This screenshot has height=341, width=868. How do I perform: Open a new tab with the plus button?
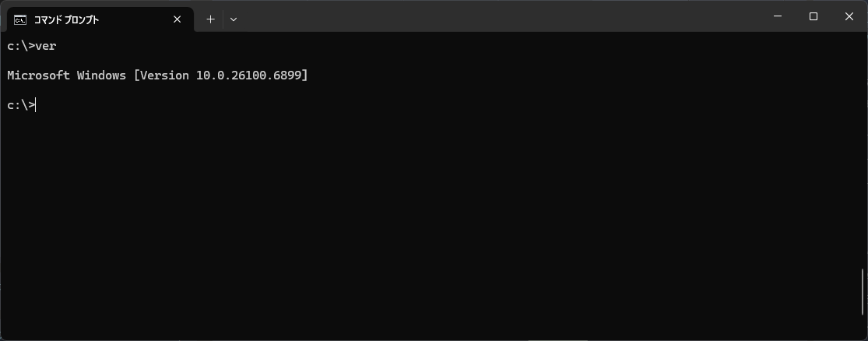coord(210,19)
